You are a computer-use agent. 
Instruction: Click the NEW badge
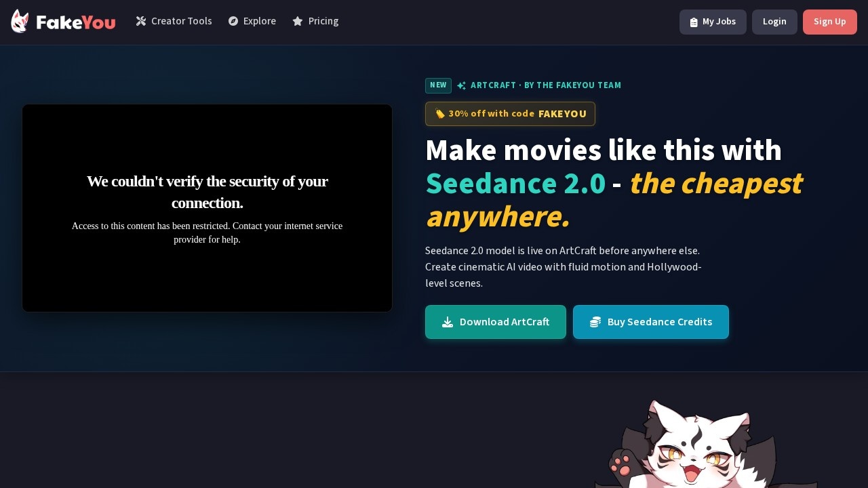pyautogui.click(x=438, y=85)
